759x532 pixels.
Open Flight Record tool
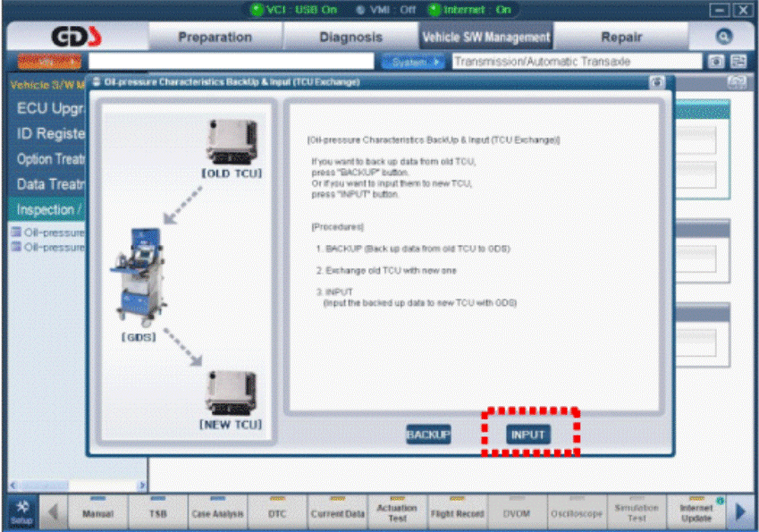pyautogui.click(x=458, y=512)
